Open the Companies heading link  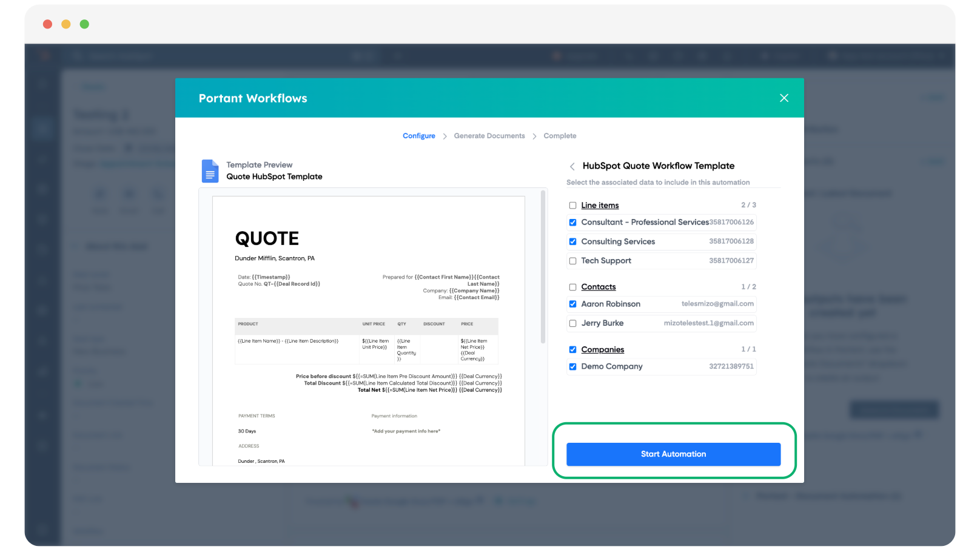pos(602,349)
